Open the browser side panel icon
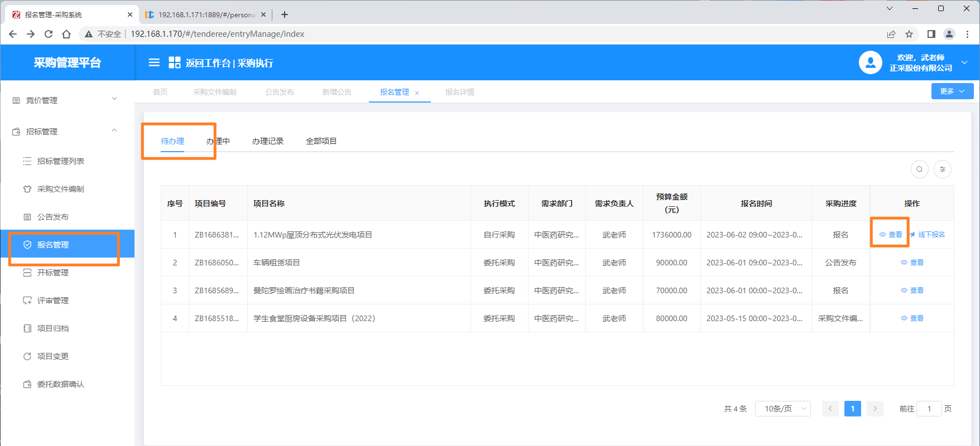980x446 pixels. coord(931,34)
